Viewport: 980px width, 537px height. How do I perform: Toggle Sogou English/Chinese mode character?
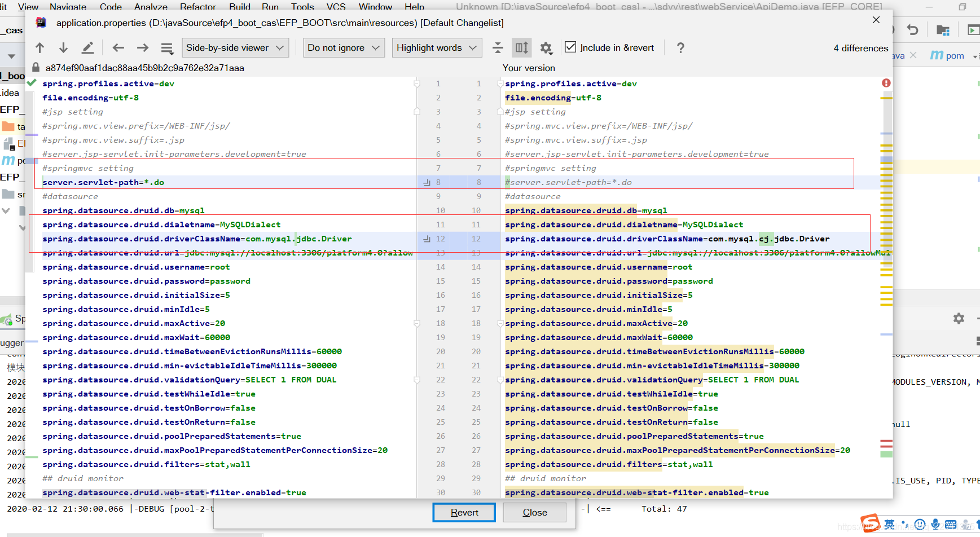(889, 525)
